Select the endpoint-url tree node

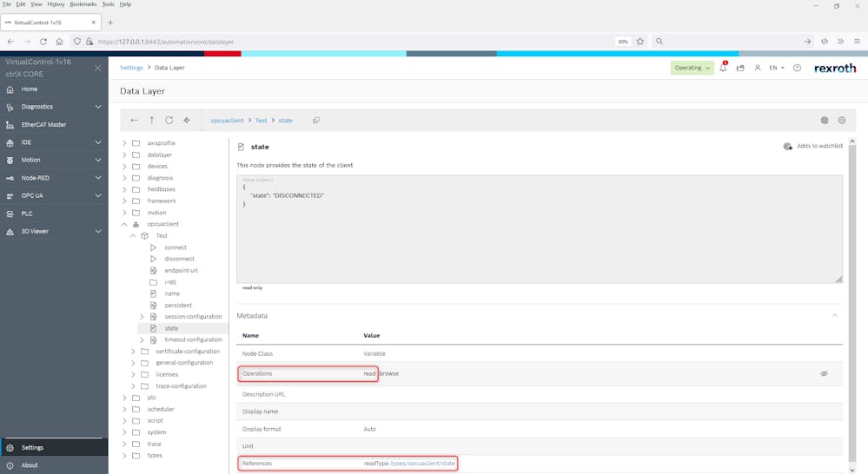(x=181, y=271)
